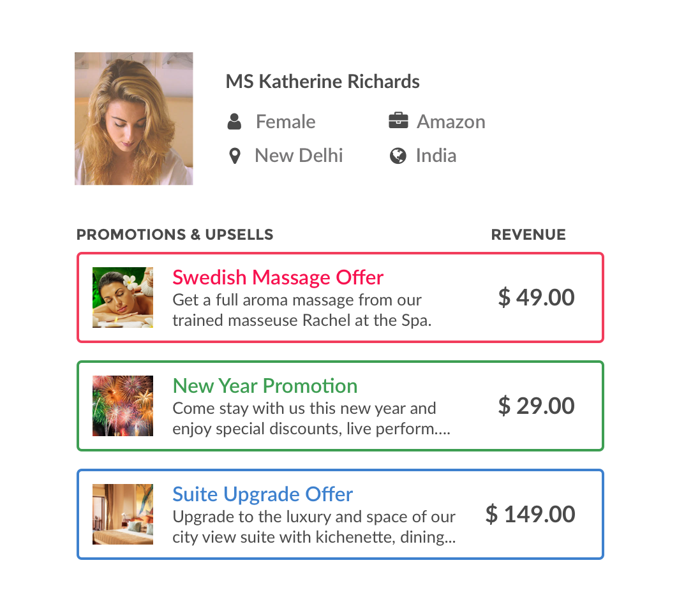Click the briefcase company icon
This screenshot has width=700, height=616.
[398, 121]
